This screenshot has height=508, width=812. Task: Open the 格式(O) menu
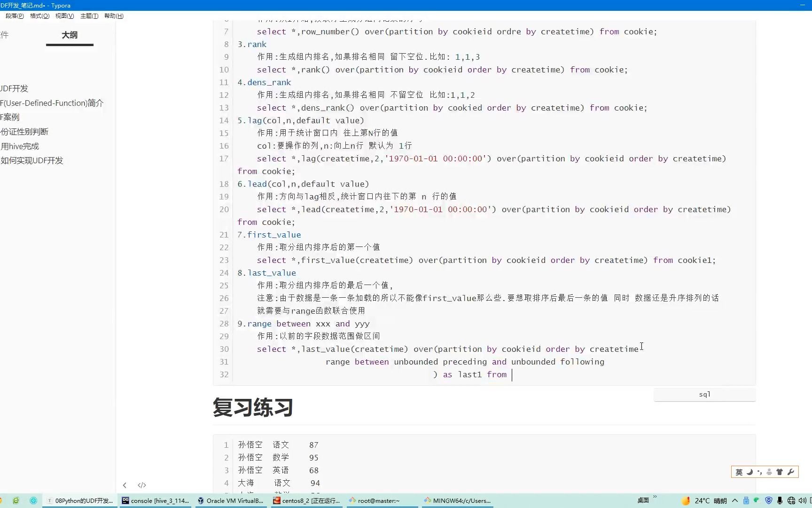[x=39, y=16]
